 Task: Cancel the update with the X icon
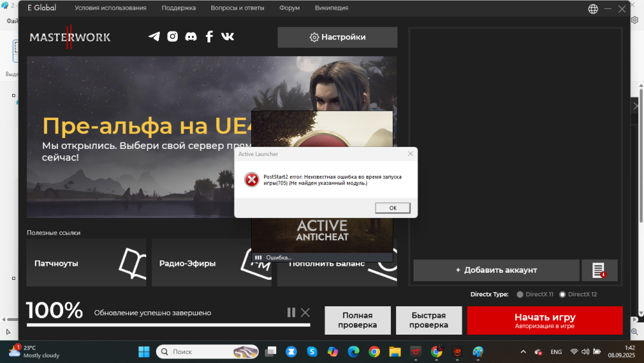tap(305, 313)
